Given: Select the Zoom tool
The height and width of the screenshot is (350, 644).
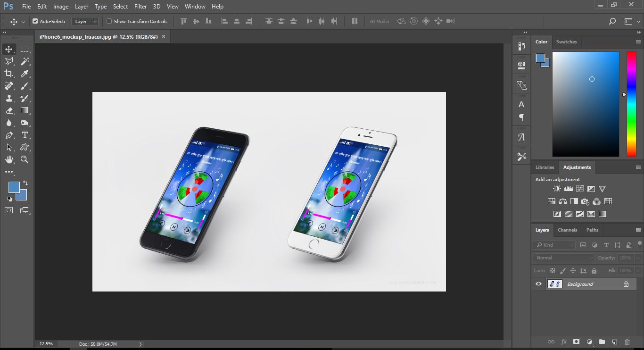Looking at the screenshot, I should [x=25, y=159].
